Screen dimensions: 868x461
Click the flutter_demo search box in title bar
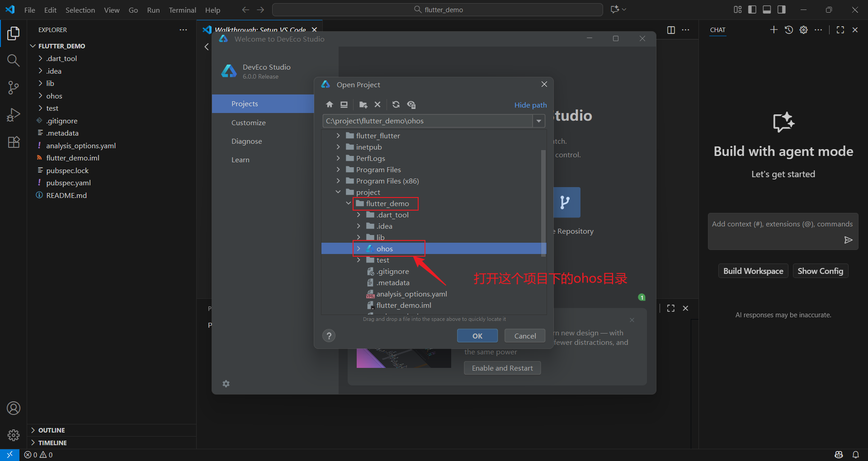[438, 9]
